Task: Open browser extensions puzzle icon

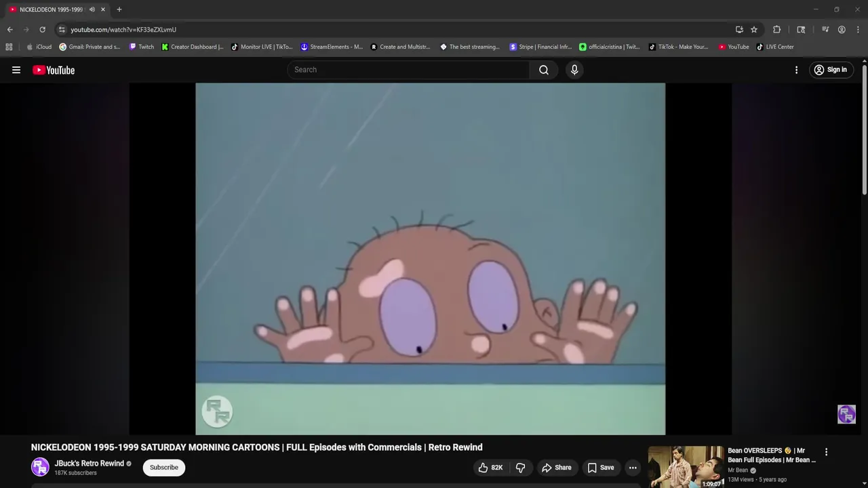Action: click(x=777, y=30)
